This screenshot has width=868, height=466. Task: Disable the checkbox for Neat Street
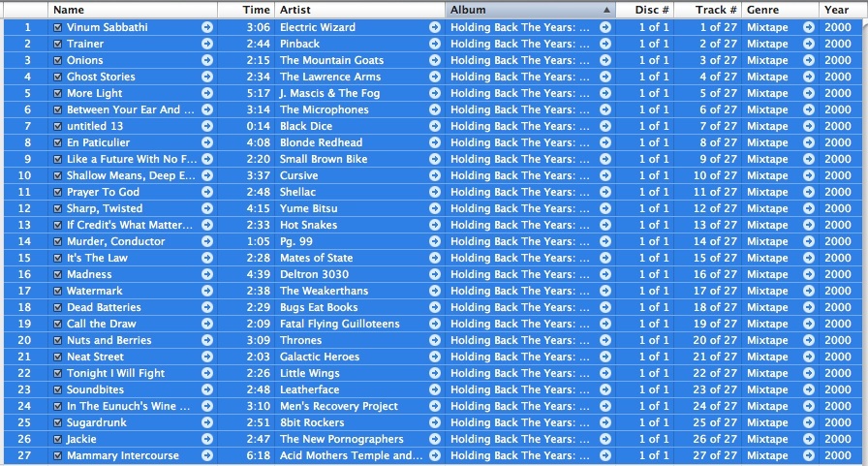click(x=58, y=357)
